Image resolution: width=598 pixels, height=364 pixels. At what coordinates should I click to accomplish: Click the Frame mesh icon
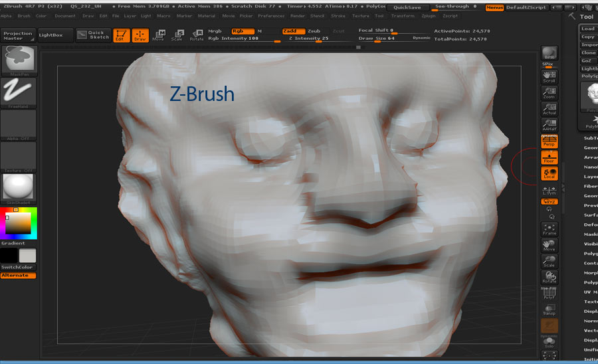[x=549, y=229]
